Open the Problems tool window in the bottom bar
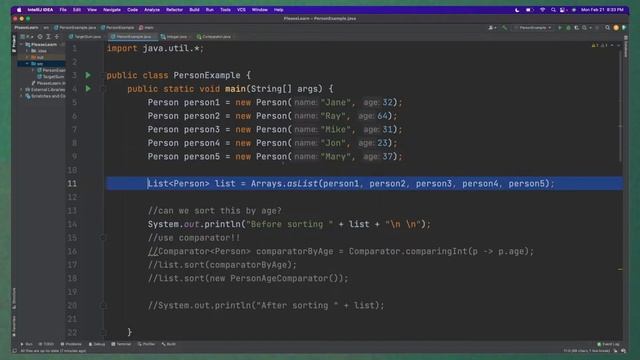The image size is (640, 360). pos(71,344)
